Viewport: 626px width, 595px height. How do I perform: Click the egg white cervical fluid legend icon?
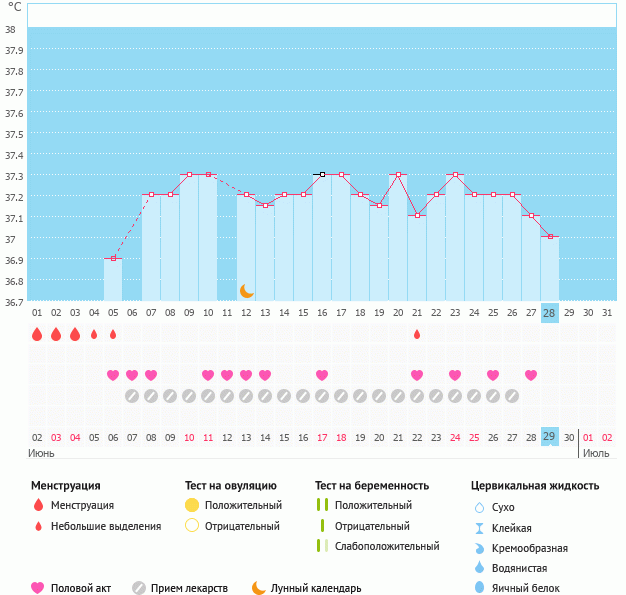[x=480, y=588]
